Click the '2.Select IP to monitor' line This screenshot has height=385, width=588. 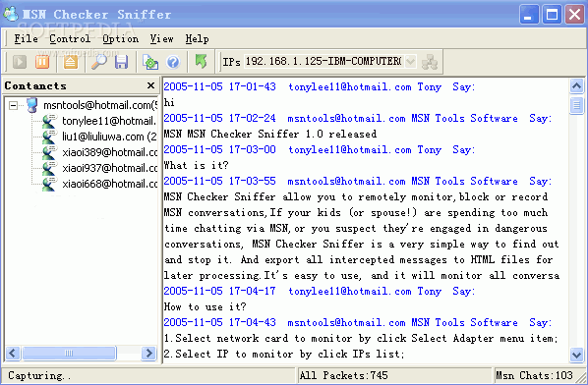[x=284, y=355]
